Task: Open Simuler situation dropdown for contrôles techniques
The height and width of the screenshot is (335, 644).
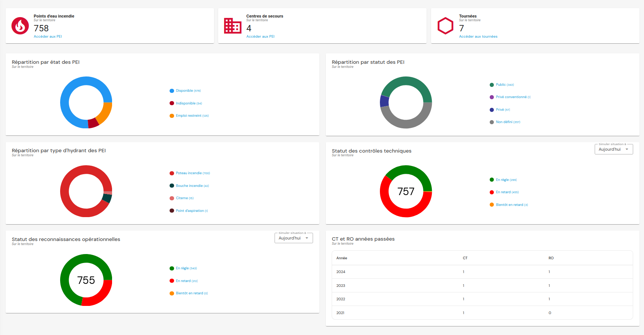Action: [614, 149]
